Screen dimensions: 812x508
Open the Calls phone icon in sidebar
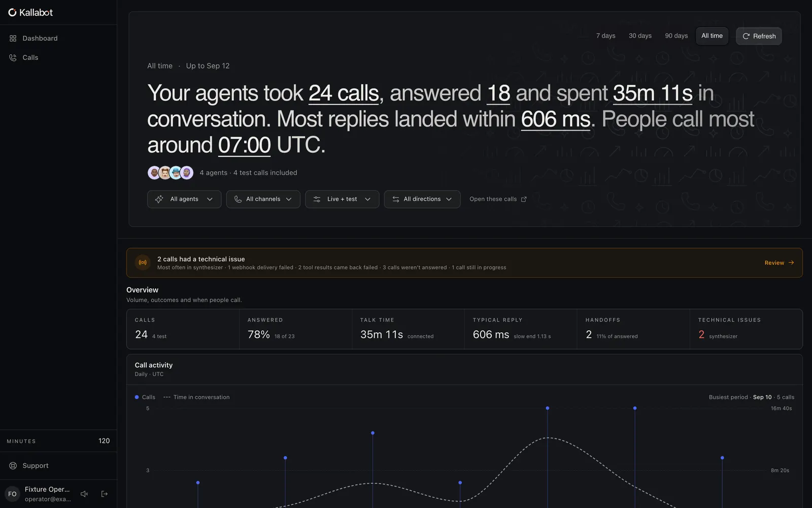[x=13, y=58]
